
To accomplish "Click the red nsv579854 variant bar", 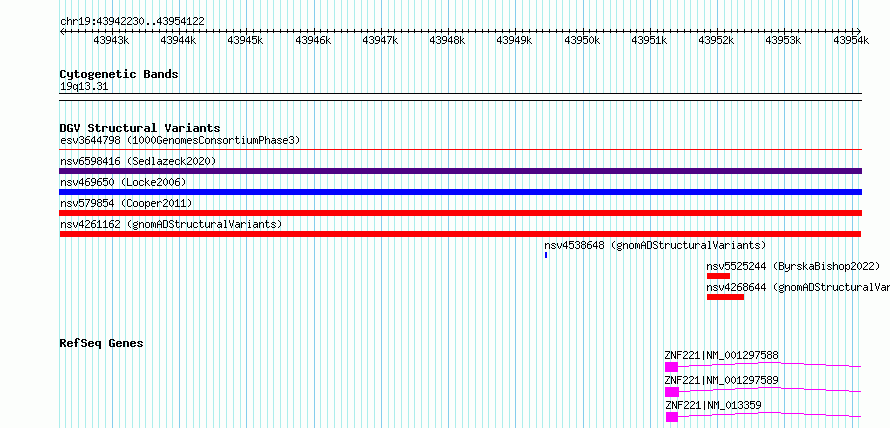I will pos(461,213).
